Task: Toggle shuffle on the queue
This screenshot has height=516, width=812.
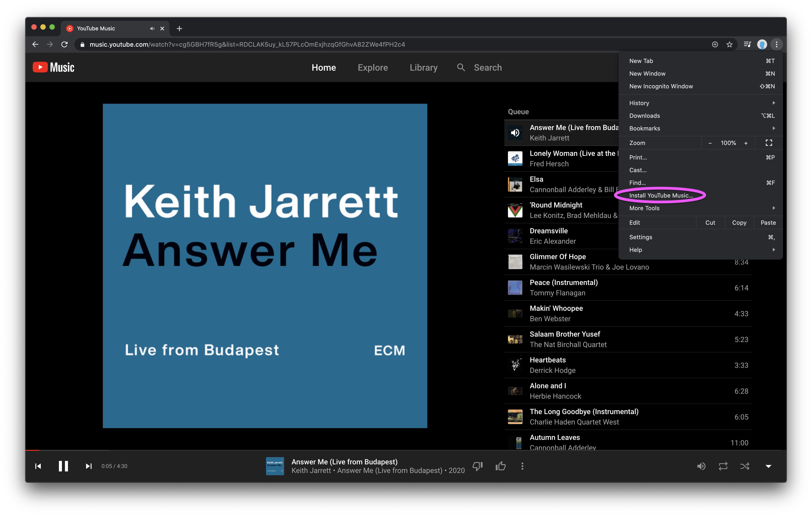Action: point(744,466)
